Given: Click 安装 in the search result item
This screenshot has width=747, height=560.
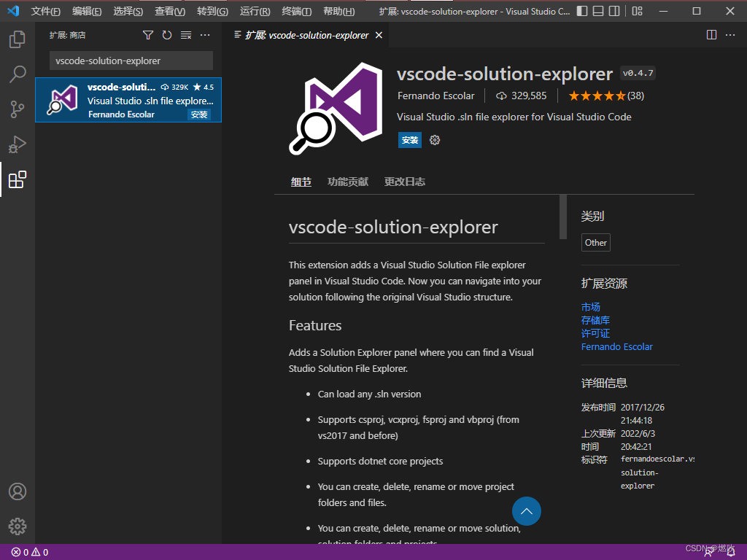Looking at the screenshot, I should [199, 114].
